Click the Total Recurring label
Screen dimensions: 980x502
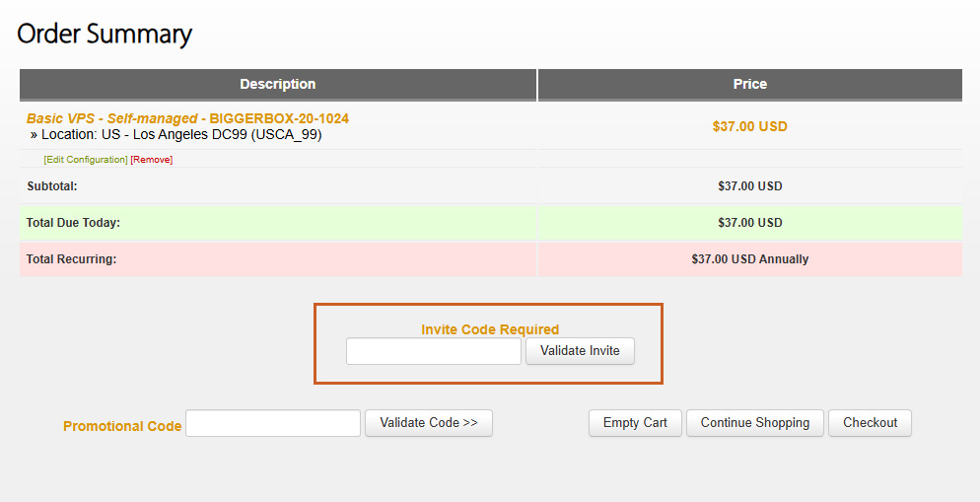pyautogui.click(x=71, y=259)
